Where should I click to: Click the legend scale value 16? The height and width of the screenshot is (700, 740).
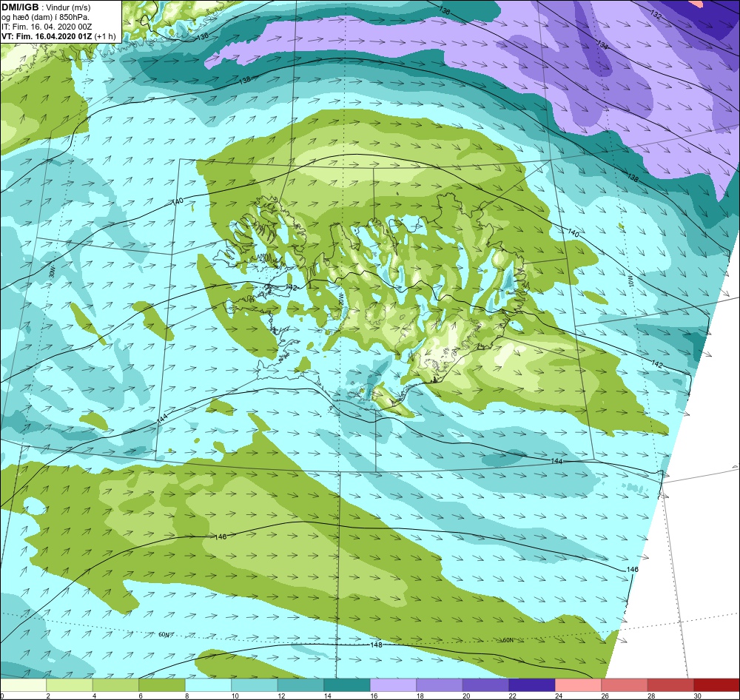pos(374,696)
